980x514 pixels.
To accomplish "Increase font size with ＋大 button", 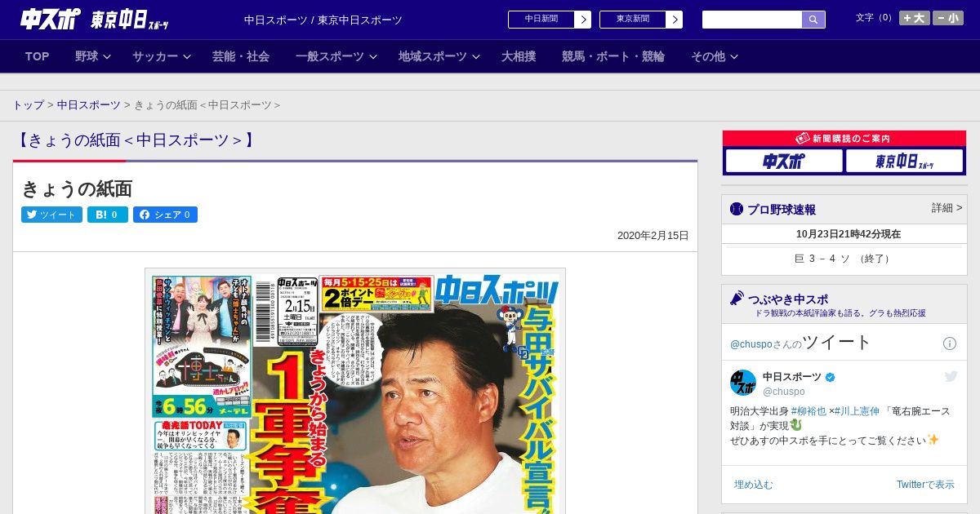I will 914,18.
